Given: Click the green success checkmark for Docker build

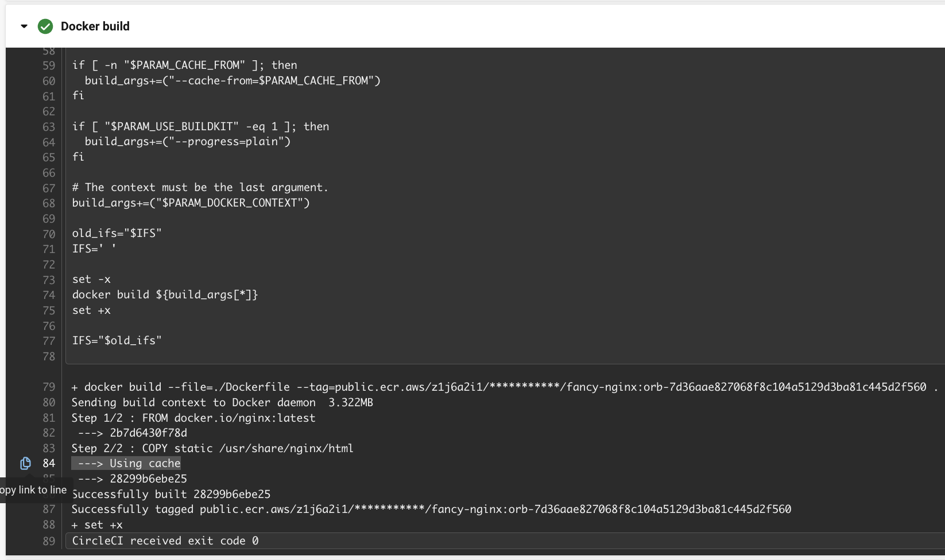Looking at the screenshot, I should (45, 26).
